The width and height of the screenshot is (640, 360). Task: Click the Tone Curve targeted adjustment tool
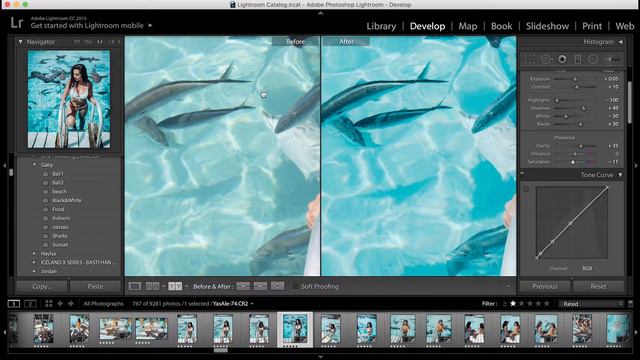[526, 189]
